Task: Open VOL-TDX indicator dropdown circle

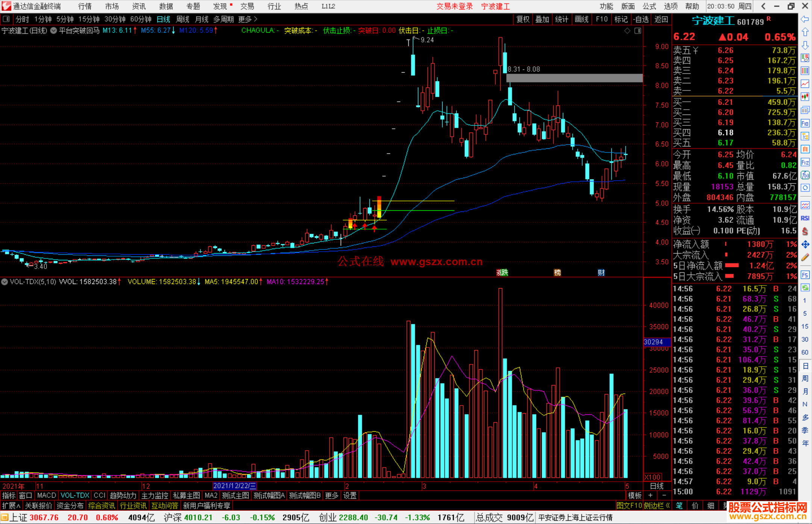Action: [x=5, y=282]
